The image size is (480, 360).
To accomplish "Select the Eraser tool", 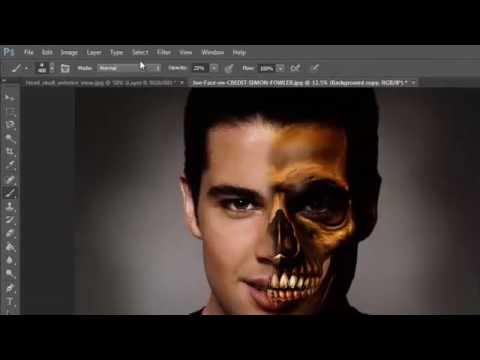I will coord(10,233).
